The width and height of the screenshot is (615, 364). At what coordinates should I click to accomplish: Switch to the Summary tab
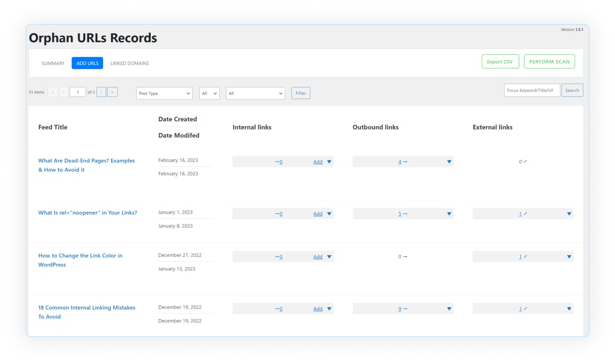click(53, 63)
